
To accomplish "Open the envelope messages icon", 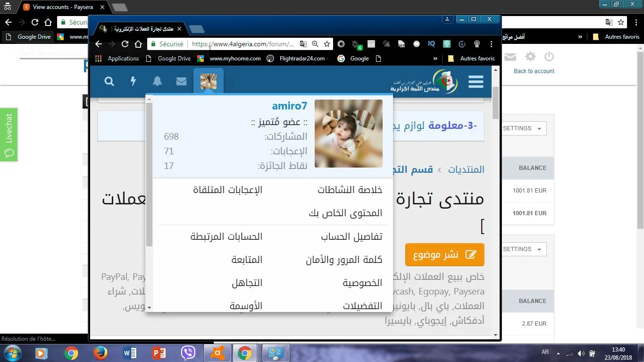I will [x=181, y=82].
